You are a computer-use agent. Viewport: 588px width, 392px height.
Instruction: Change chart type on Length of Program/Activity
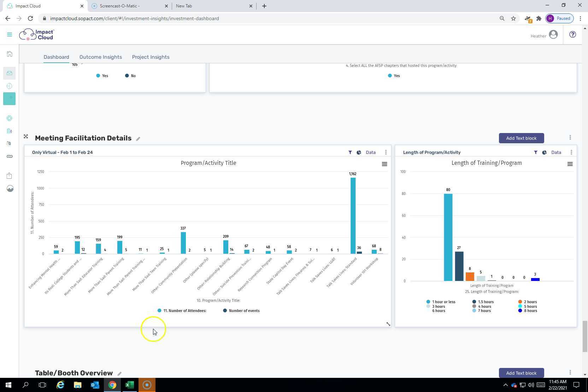(x=544, y=152)
